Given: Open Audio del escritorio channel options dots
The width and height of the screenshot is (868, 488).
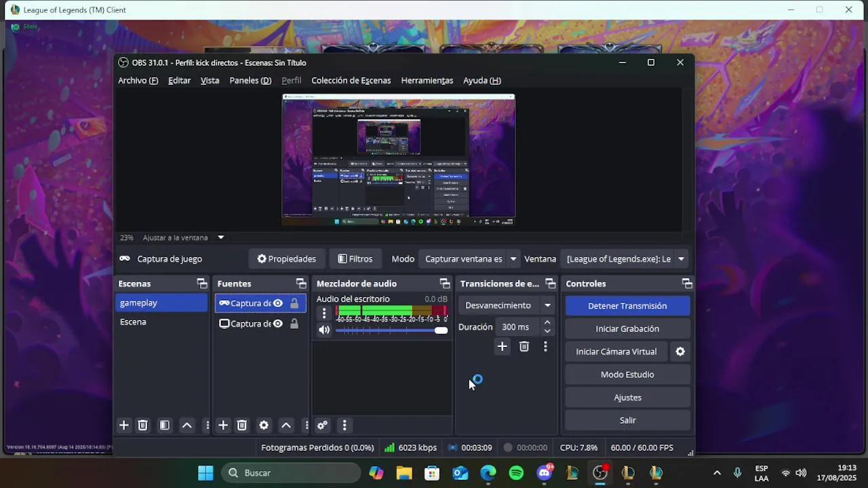Looking at the screenshot, I should point(324,314).
